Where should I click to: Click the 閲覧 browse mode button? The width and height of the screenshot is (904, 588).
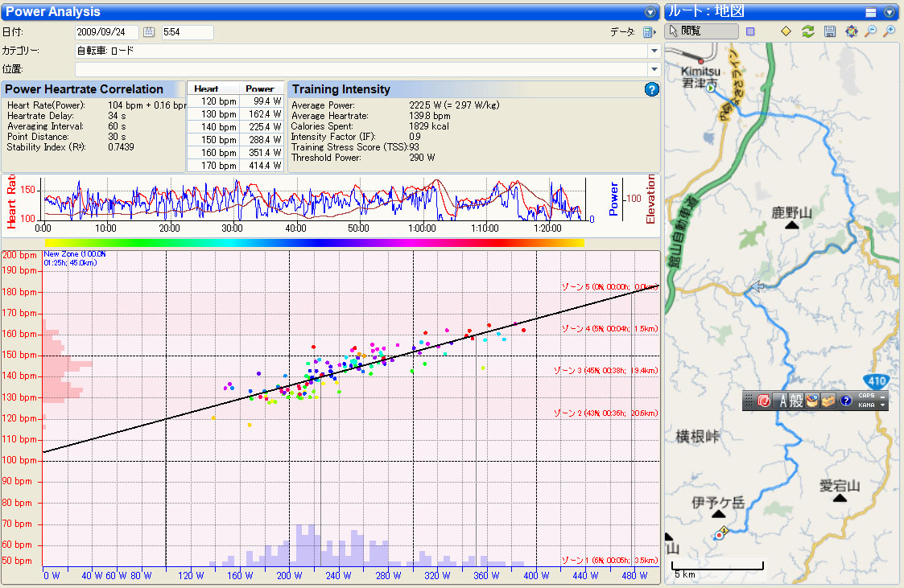click(701, 31)
